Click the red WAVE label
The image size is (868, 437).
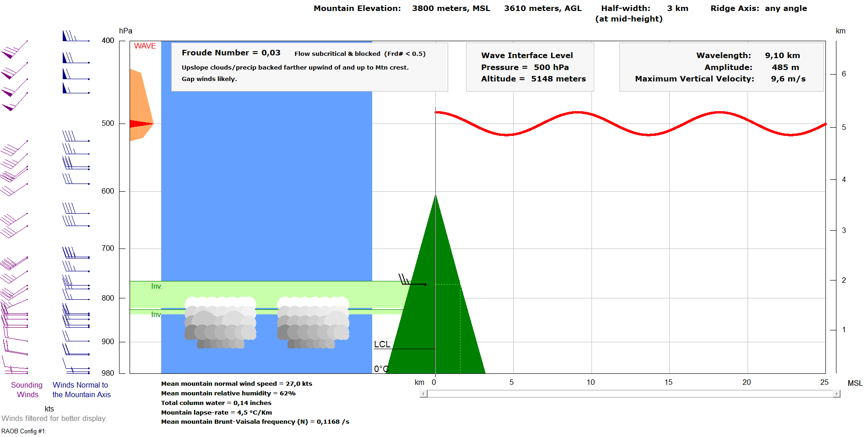tap(145, 46)
